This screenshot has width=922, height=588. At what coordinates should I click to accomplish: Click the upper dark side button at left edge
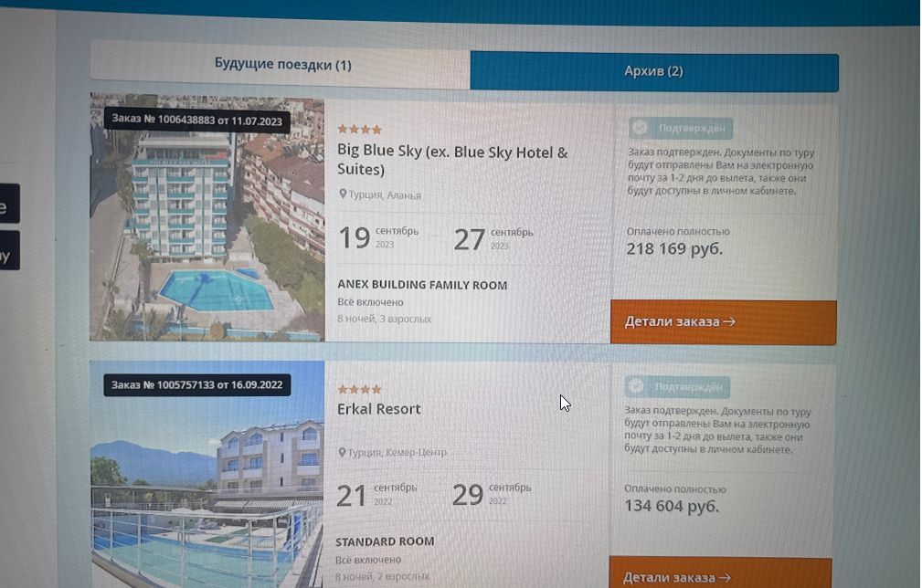pos(9,204)
